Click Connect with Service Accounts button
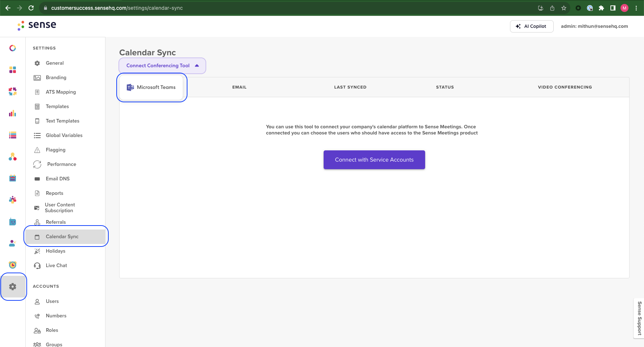The image size is (644, 347). [374, 160]
